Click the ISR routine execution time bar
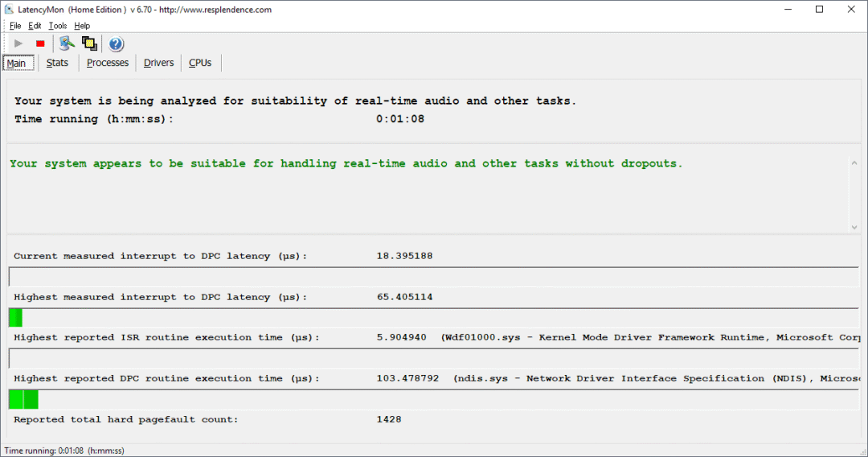Viewport: 868px width, 457px height. click(434, 358)
